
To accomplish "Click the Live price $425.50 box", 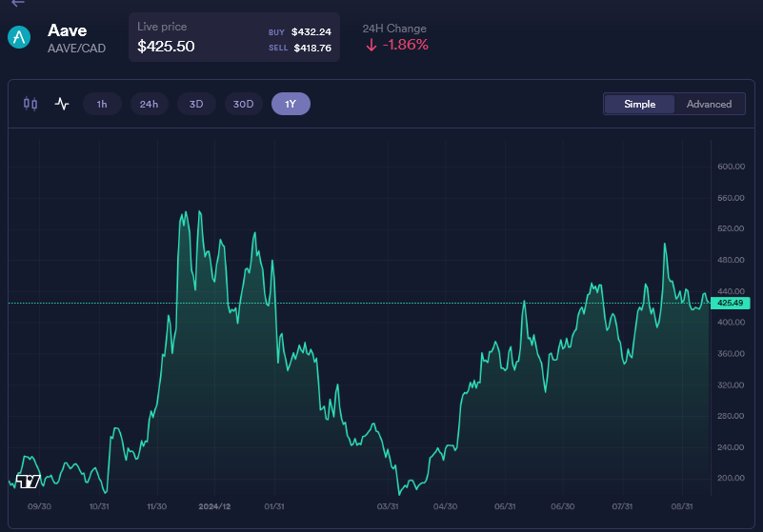I will click(x=234, y=37).
